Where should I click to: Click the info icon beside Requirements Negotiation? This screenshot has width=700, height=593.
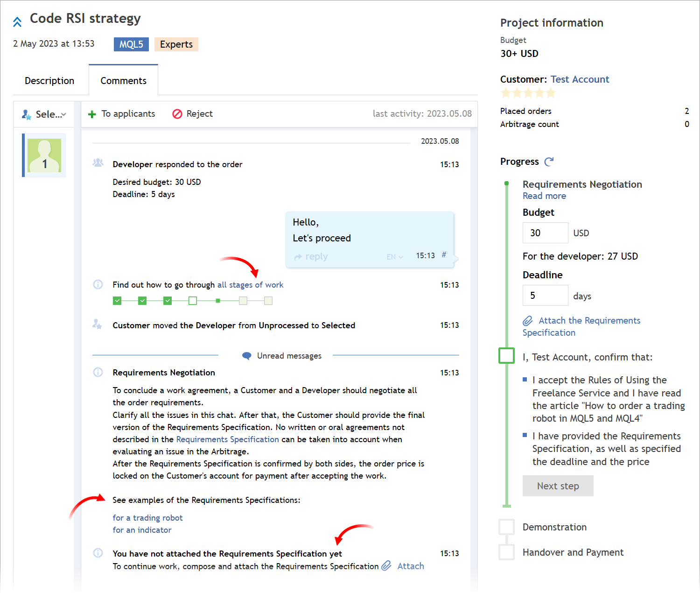tap(98, 372)
